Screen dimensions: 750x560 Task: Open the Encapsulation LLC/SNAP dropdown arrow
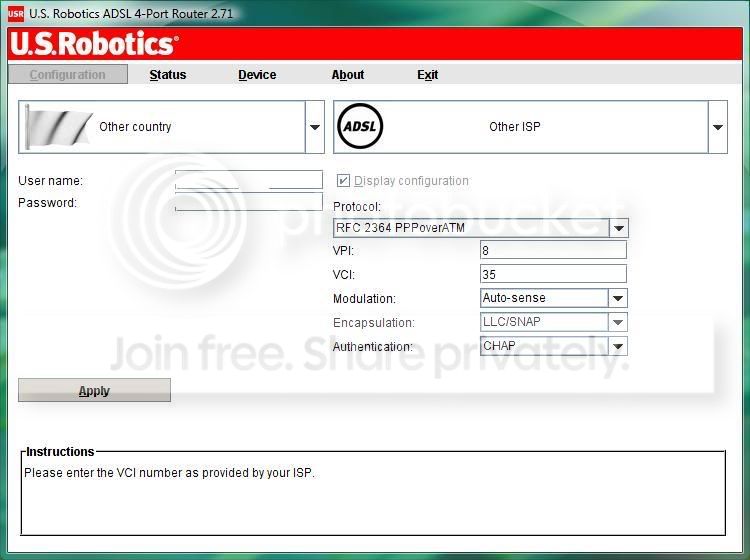point(618,322)
